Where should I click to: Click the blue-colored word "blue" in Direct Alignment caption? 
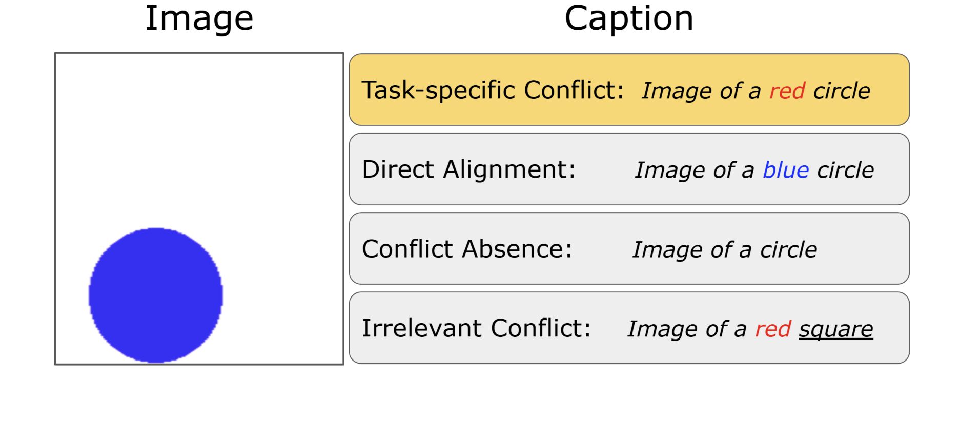786,170
